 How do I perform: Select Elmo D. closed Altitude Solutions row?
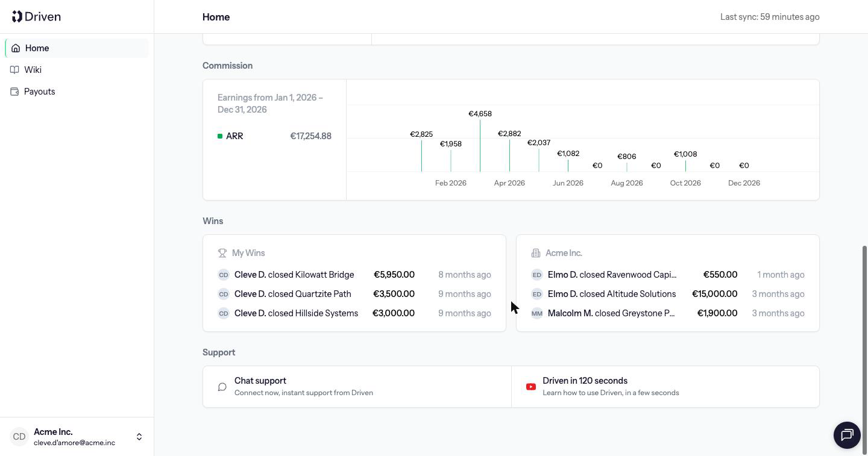(x=668, y=294)
